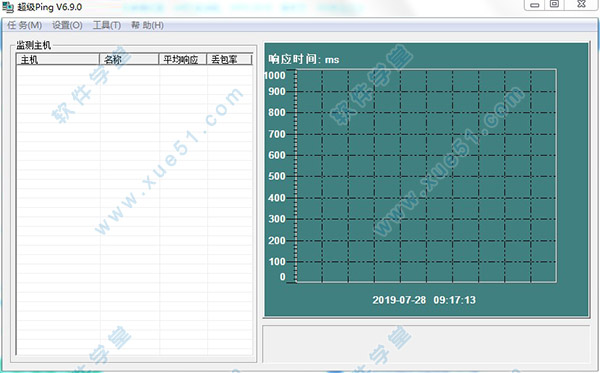Open the 帮助(H) menu

pos(147,25)
